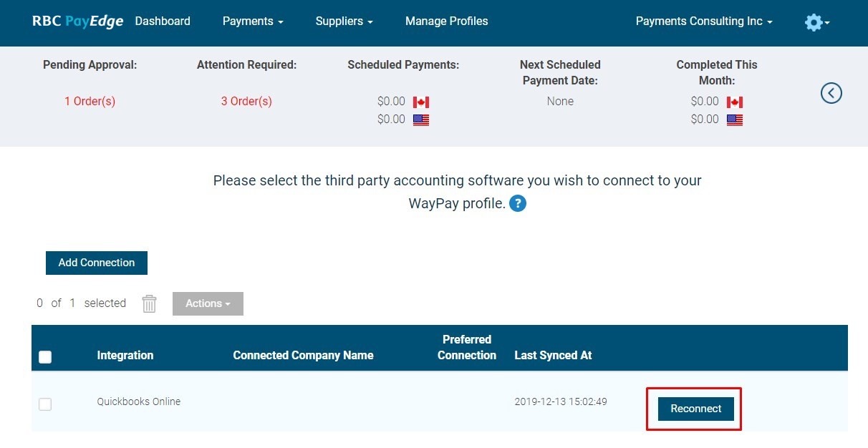This screenshot has height=448, width=868.
Task: Click Canadian flag under Completed This Month
Action: tap(735, 102)
